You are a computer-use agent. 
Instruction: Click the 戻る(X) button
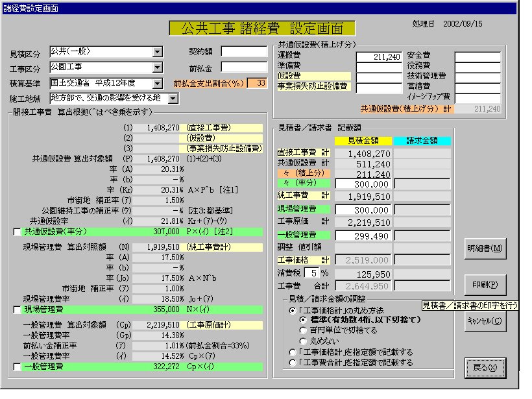point(485,368)
